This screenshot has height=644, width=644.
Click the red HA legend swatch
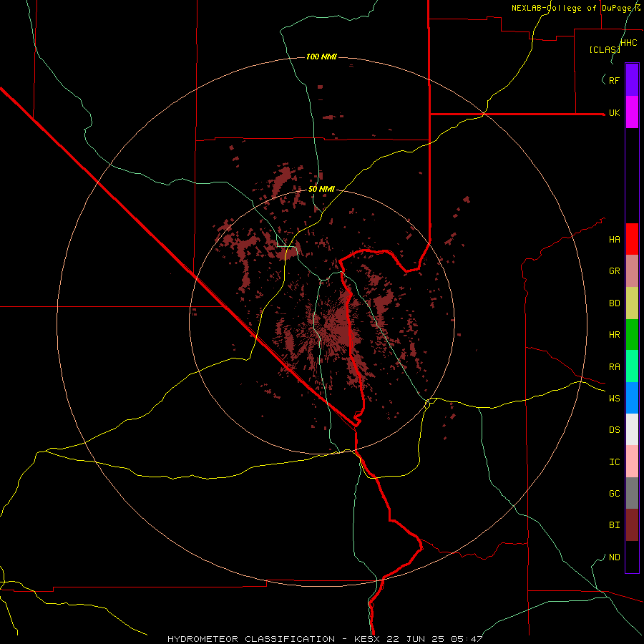[x=632, y=239]
